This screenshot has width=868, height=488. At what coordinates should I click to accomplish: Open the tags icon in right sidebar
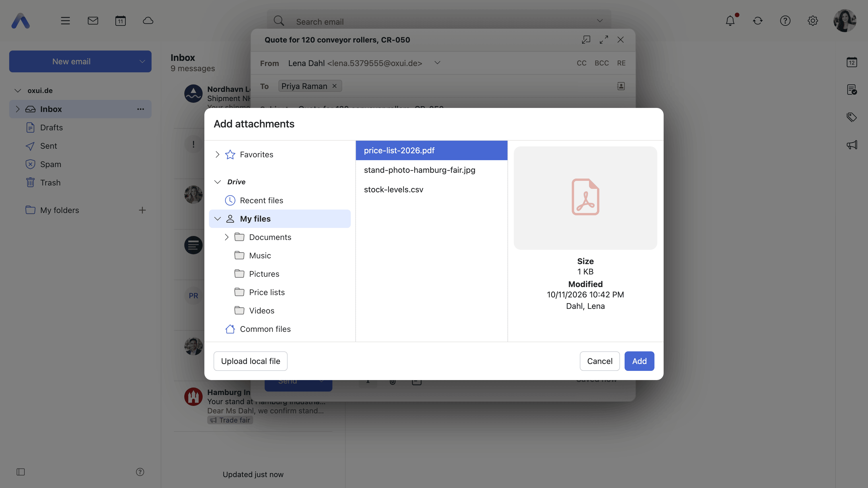(852, 117)
